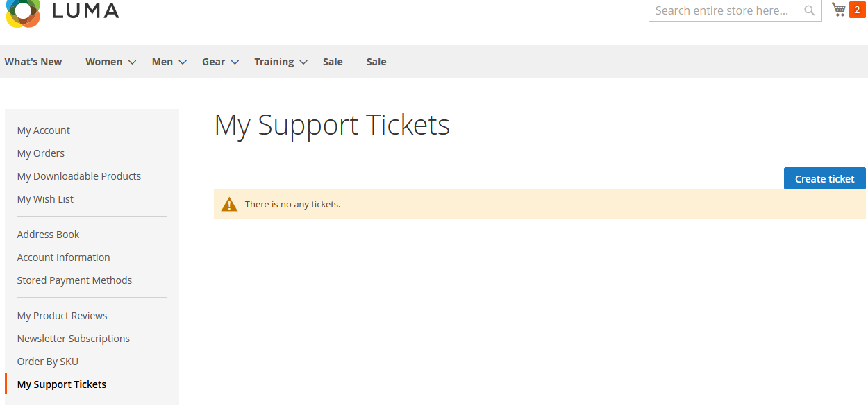The height and width of the screenshot is (415, 868).
Task: Click the Luma logo icon
Action: [22, 12]
